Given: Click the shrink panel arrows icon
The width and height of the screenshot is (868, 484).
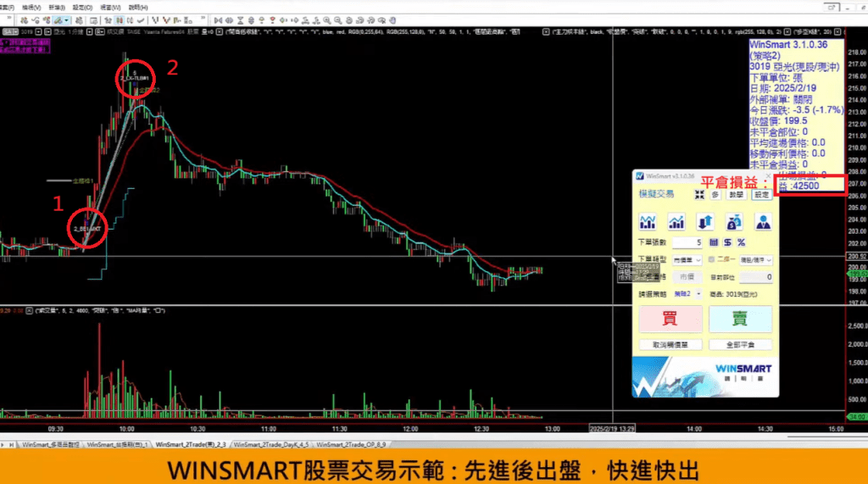Looking at the screenshot, I should click(699, 194).
